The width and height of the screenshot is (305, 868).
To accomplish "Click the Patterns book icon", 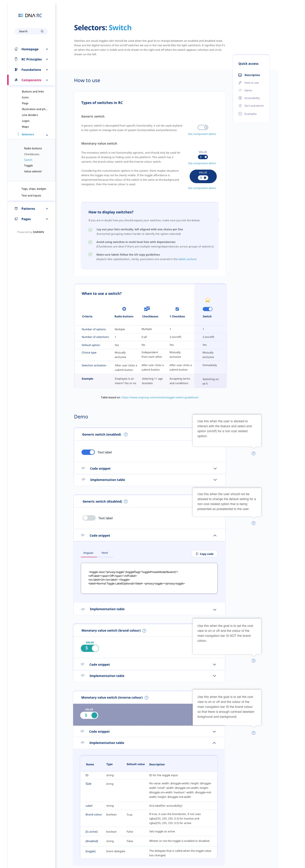I will pyautogui.click(x=16, y=209).
